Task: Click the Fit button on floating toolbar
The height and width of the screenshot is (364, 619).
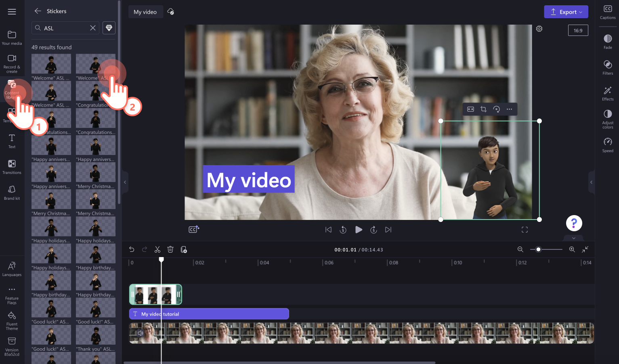Action: pyautogui.click(x=471, y=109)
